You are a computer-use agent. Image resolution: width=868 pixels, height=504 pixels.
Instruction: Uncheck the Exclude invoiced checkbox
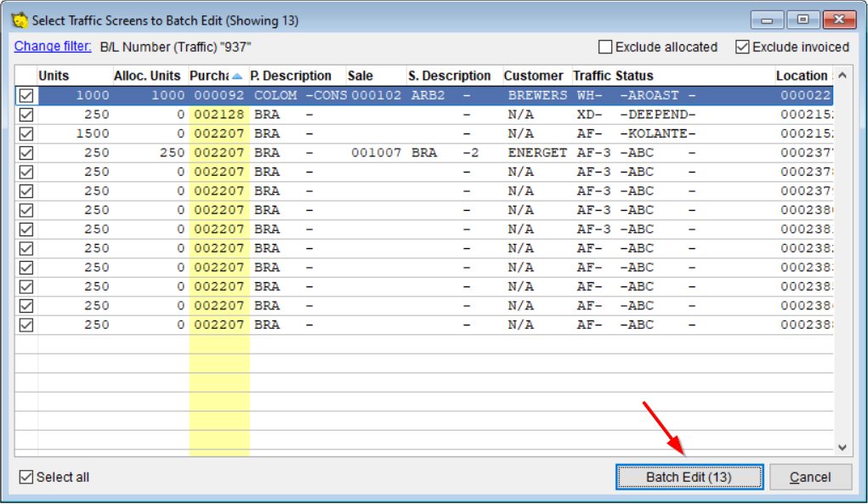[742, 47]
